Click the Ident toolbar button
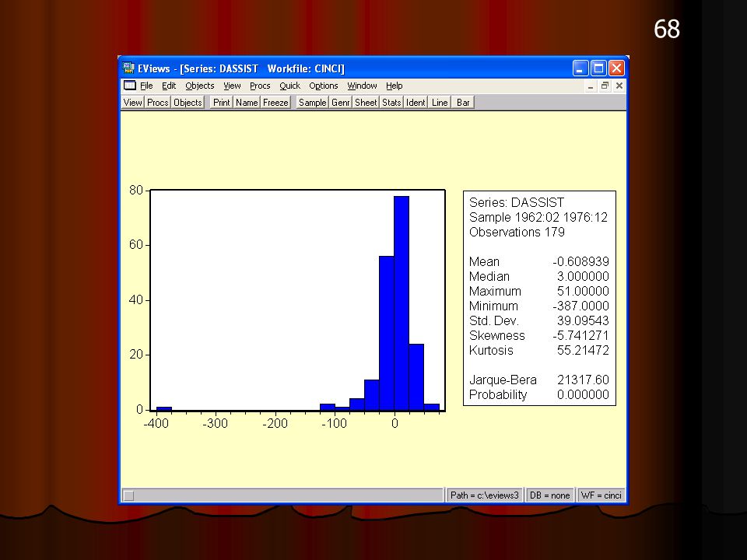 pyautogui.click(x=416, y=103)
